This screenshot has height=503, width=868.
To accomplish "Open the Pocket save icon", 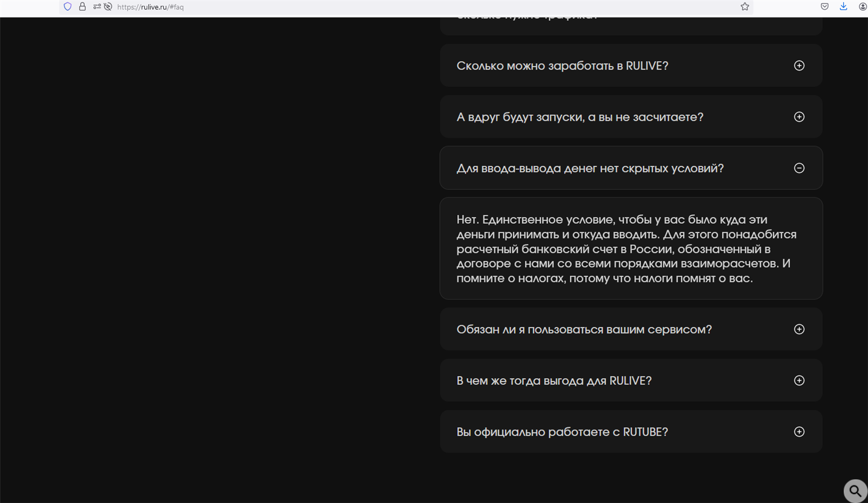I will [x=824, y=7].
